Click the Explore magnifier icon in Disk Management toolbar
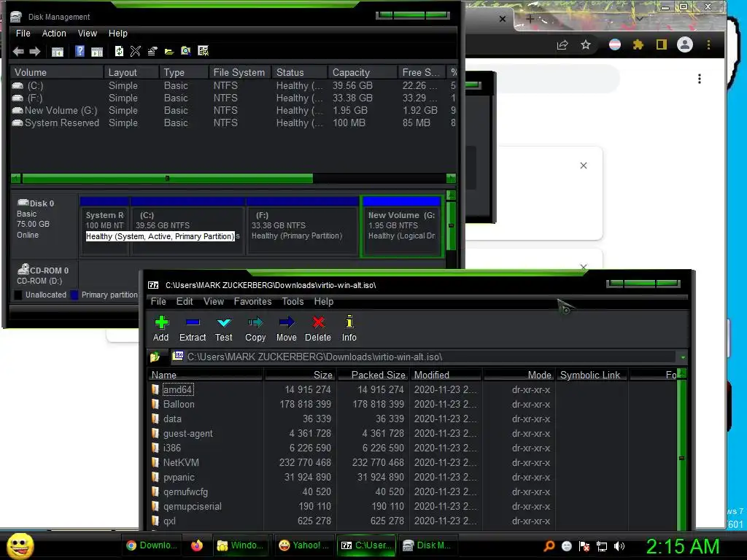The height and width of the screenshot is (560, 747). 186,51
